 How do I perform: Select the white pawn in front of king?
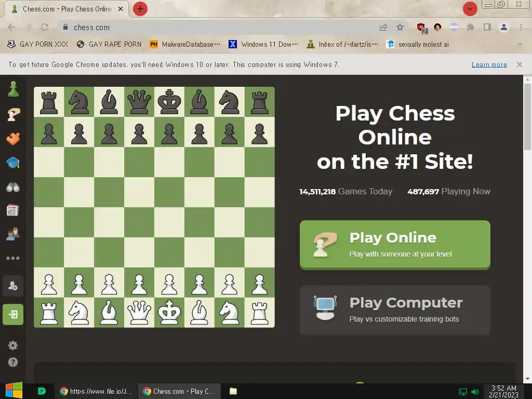point(169,283)
